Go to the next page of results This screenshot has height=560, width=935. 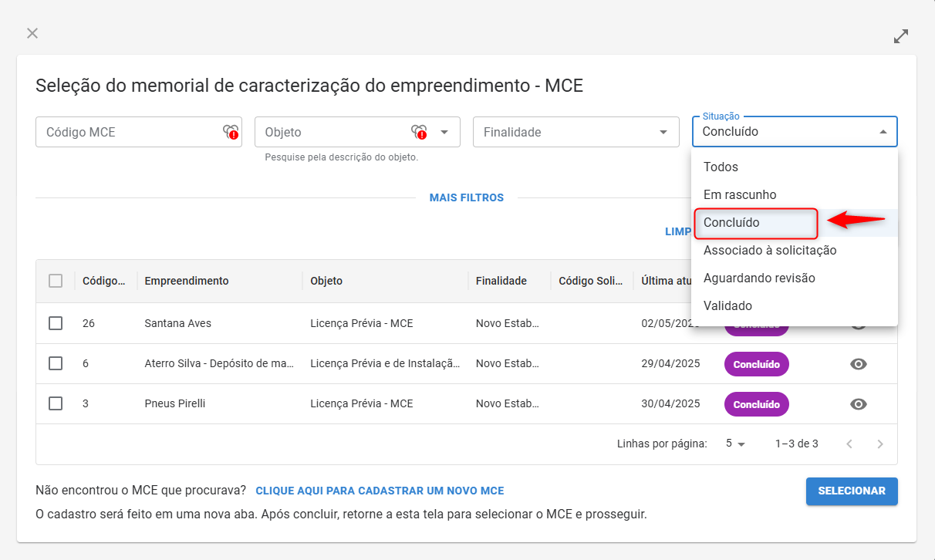pyautogui.click(x=880, y=444)
